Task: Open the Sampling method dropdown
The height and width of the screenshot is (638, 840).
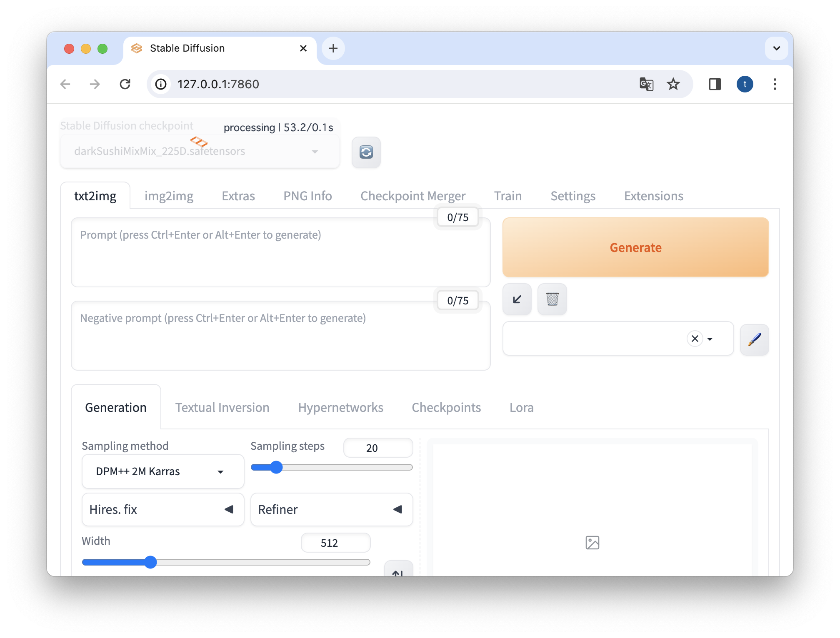Action: click(x=163, y=471)
